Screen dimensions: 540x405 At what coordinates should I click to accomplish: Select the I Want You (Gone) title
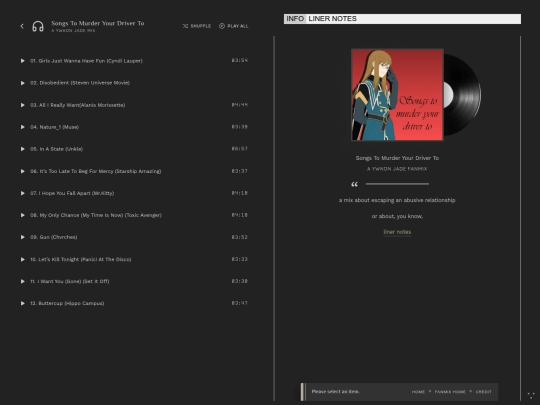coord(70,281)
